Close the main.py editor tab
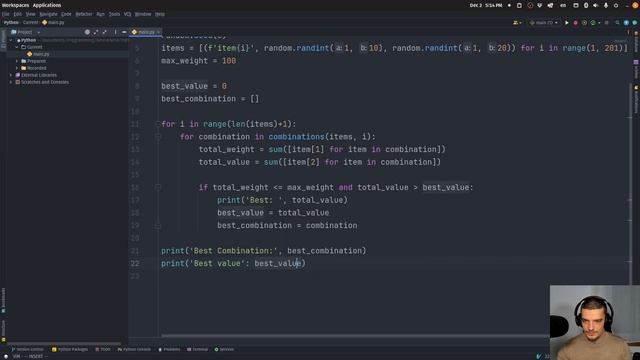The image size is (640, 360). (159, 32)
